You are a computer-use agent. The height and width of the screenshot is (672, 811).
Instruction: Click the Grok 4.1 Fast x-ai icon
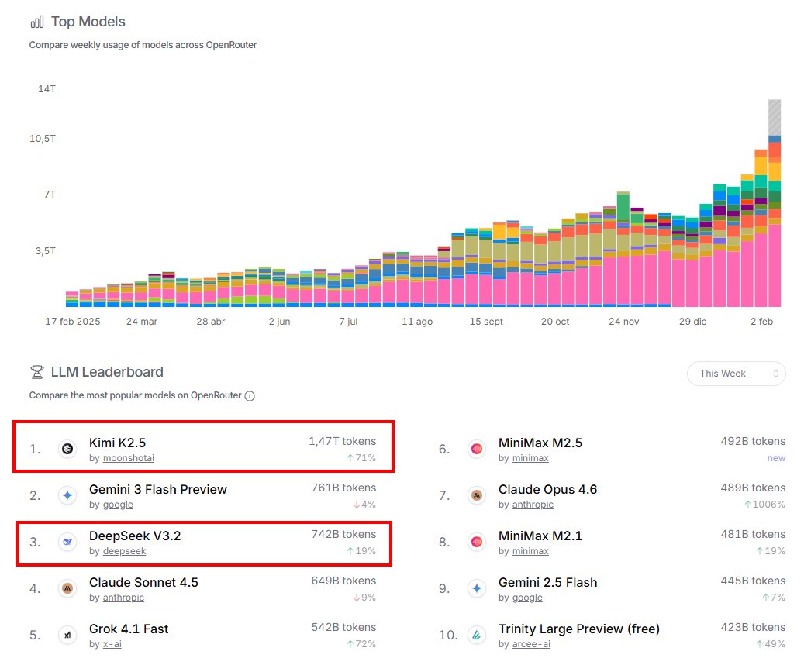[67, 635]
